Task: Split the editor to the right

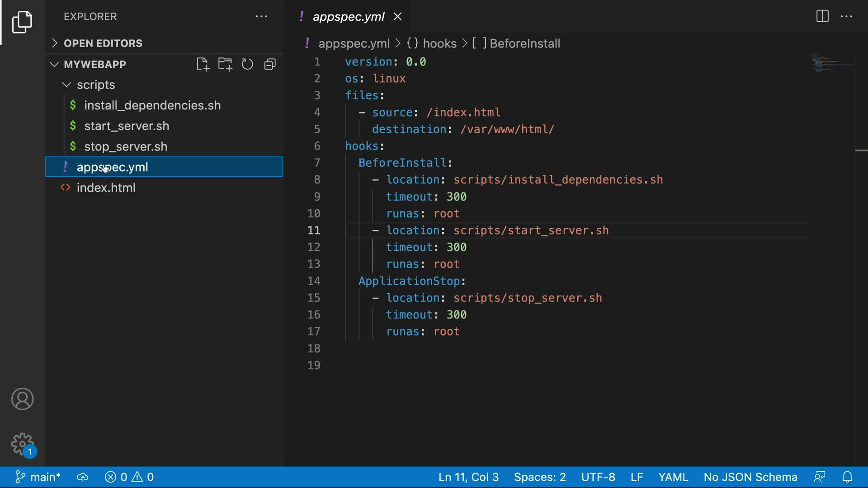Action: click(822, 16)
